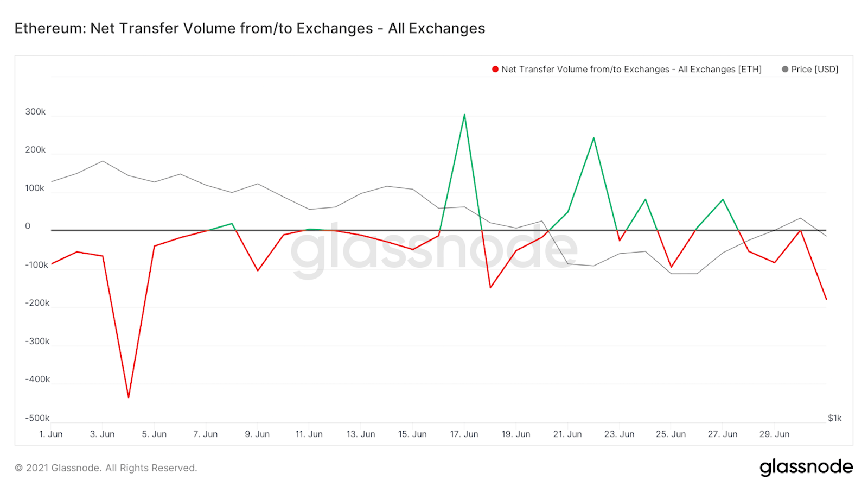Select the 29. Jun x-axis label

pos(774,434)
